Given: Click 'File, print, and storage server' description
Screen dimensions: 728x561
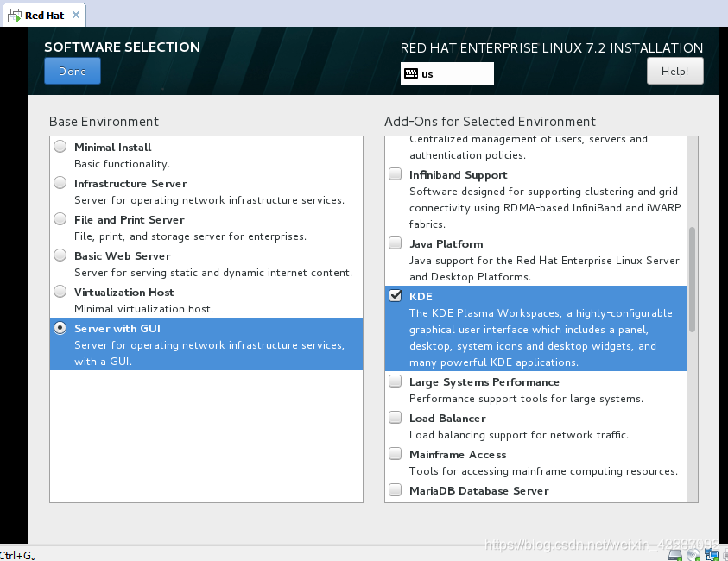Looking at the screenshot, I should 190,236.
